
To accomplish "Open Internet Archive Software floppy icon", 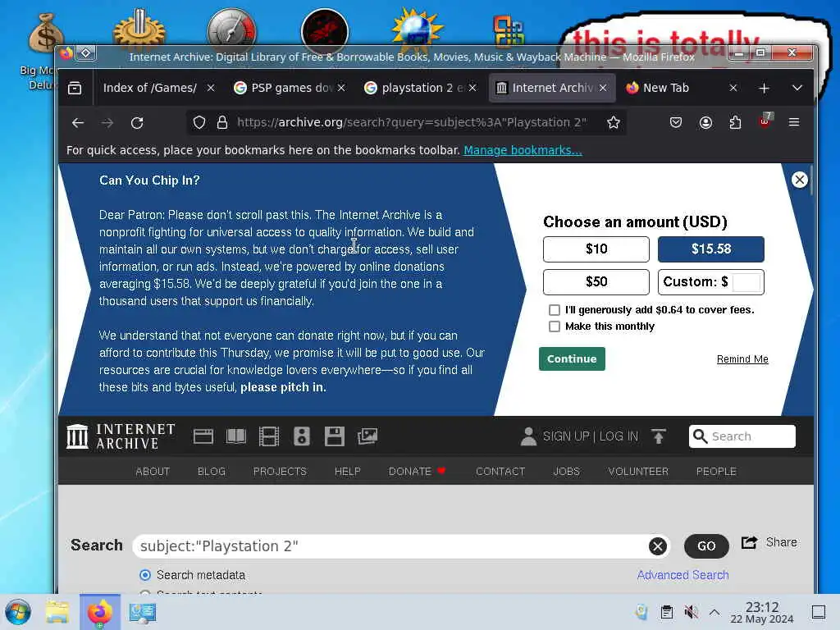I will (x=335, y=436).
